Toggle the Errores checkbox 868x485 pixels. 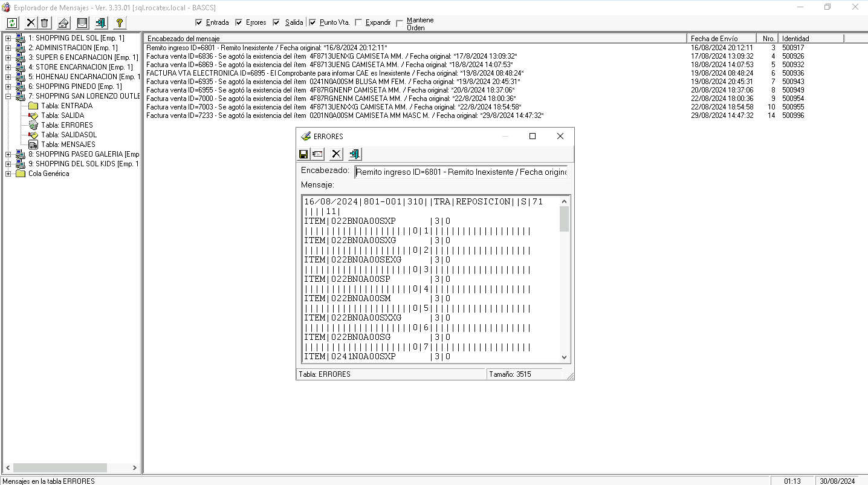(x=239, y=22)
